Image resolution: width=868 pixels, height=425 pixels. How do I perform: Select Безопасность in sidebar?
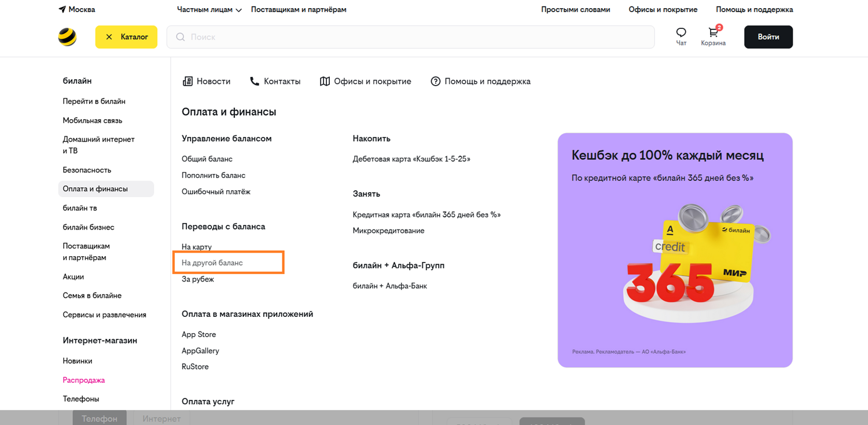click(x=87, y=170)
